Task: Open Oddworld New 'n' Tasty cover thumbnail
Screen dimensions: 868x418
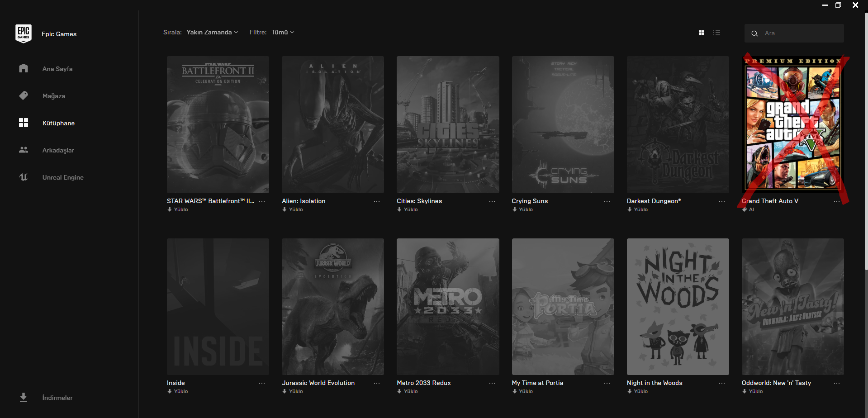Action: (x=793, y=307)
